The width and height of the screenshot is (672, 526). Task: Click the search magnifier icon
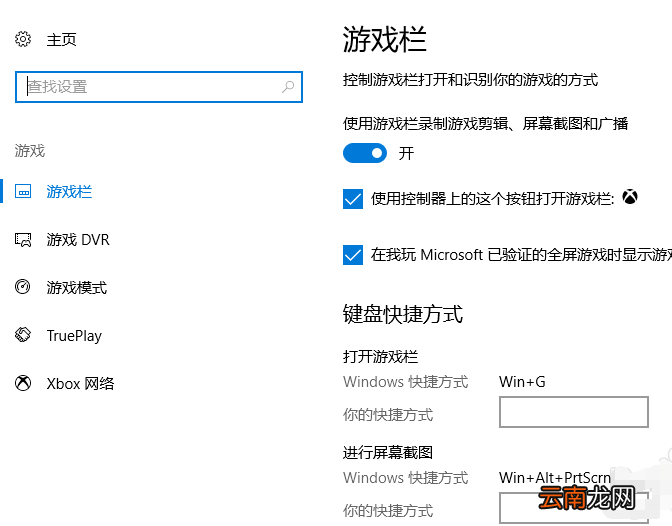288,87
